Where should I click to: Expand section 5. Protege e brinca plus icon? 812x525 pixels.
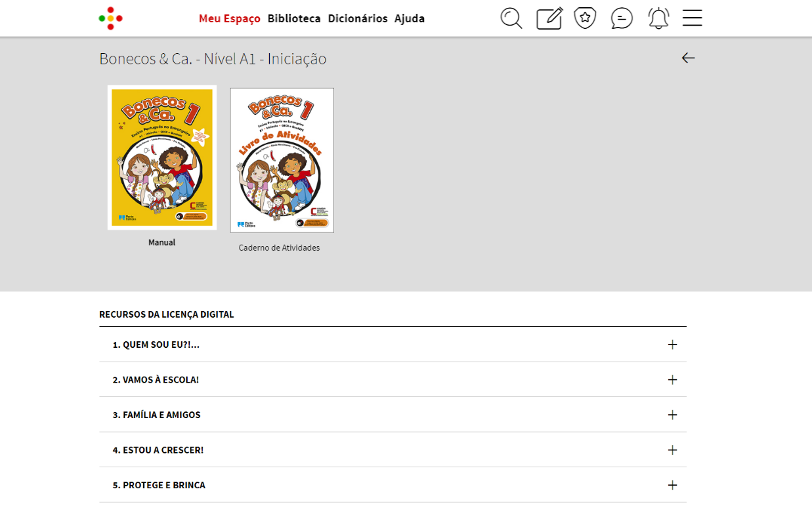pyautogui.click(x=672, y=485)
